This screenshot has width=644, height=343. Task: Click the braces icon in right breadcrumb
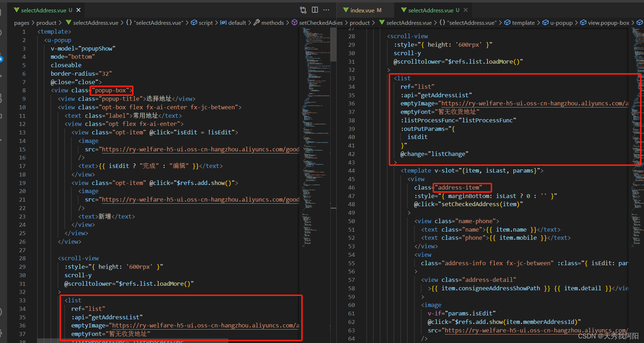point(442,23)
